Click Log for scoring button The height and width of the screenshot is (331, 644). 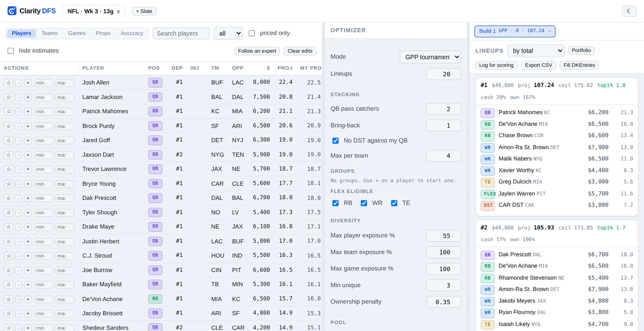point(496,65)
